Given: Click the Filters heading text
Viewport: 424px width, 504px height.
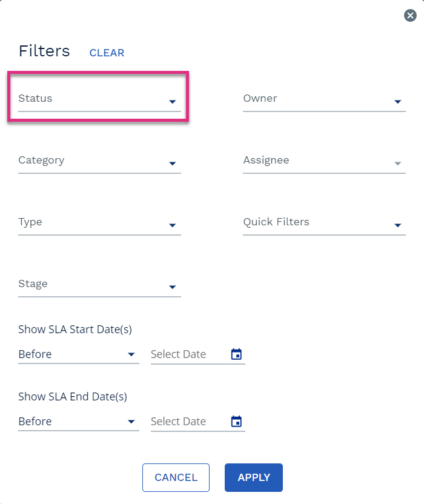Looking at the screenshot, I should click(x=44, y=51).
